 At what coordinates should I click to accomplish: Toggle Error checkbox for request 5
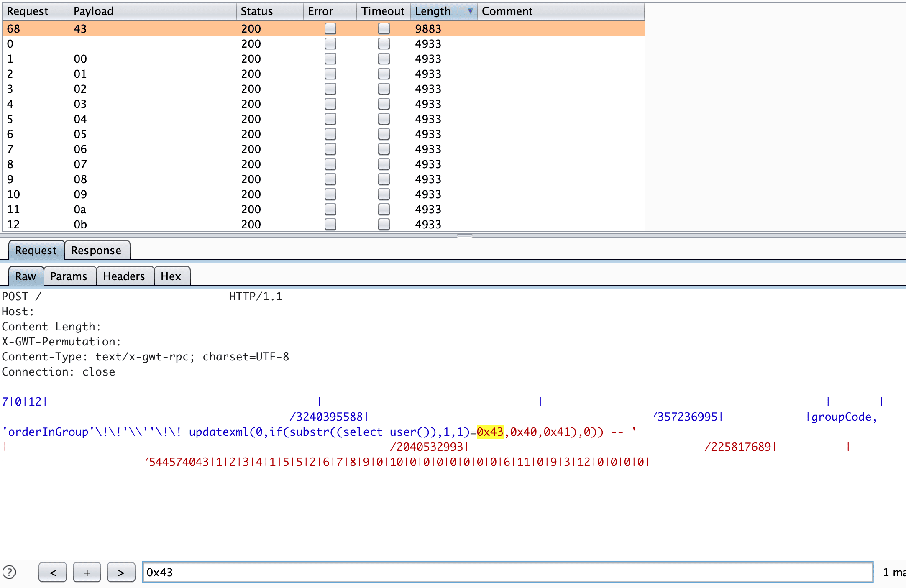[330, 119]
